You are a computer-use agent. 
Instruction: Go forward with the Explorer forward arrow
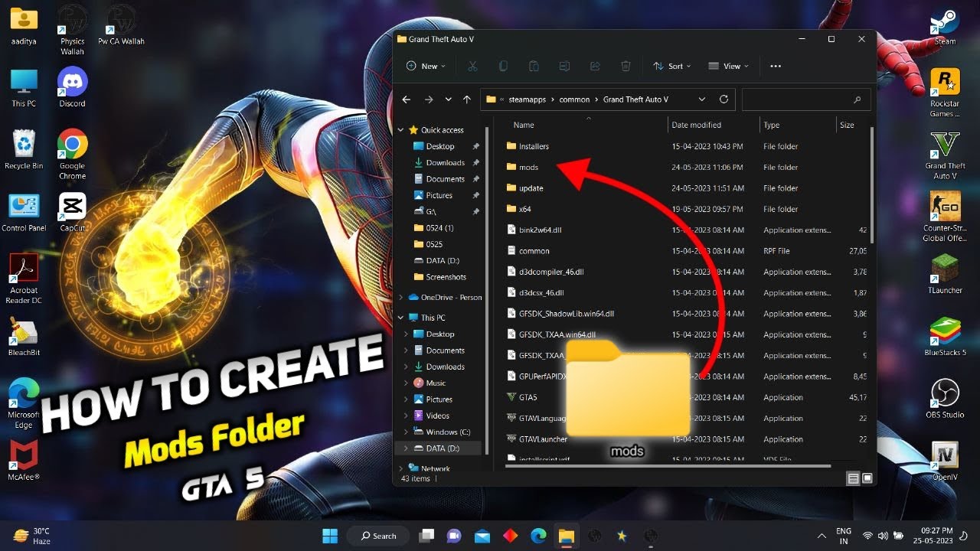(x=428, y=99)
